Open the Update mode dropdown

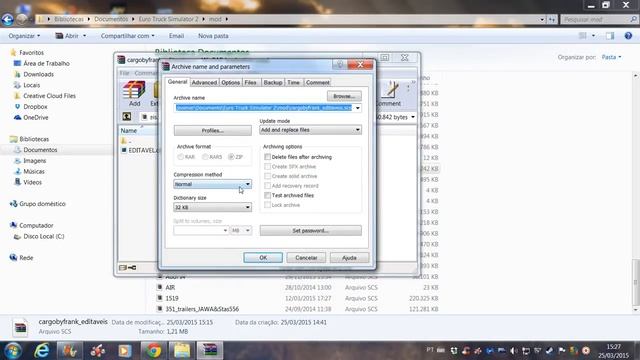(x=310, y=130)
